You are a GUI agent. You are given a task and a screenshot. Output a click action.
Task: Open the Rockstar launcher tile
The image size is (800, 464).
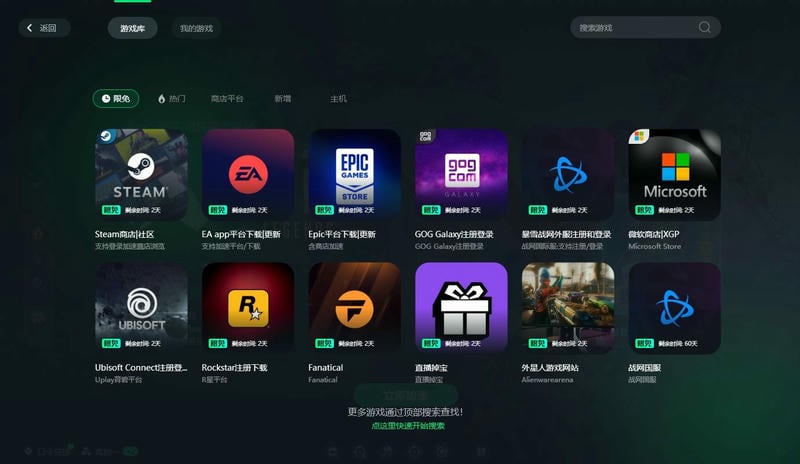coord(248,308)
